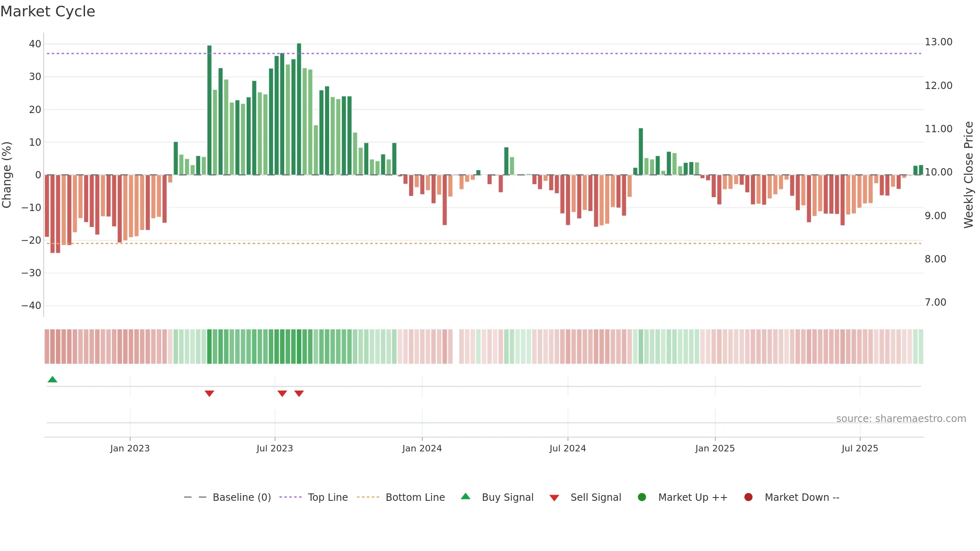This screenshot has height=551, width=980.
Task: Click the 30 tick on the left axis
Action: (x=35, y=77)
